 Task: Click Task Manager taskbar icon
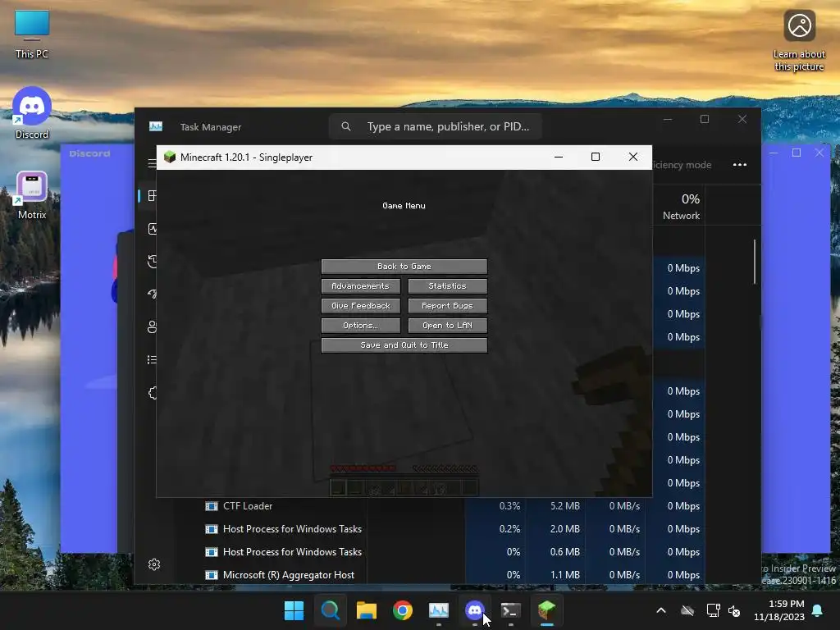[439, 610]
